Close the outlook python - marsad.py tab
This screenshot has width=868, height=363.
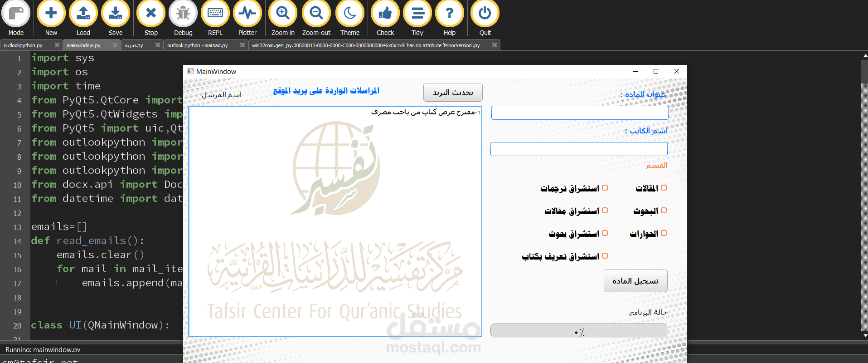(x=242, y=45)
